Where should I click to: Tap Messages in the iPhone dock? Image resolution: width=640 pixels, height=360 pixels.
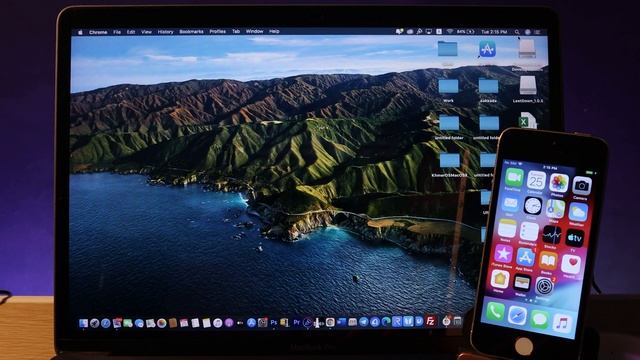tap(540, 319)
